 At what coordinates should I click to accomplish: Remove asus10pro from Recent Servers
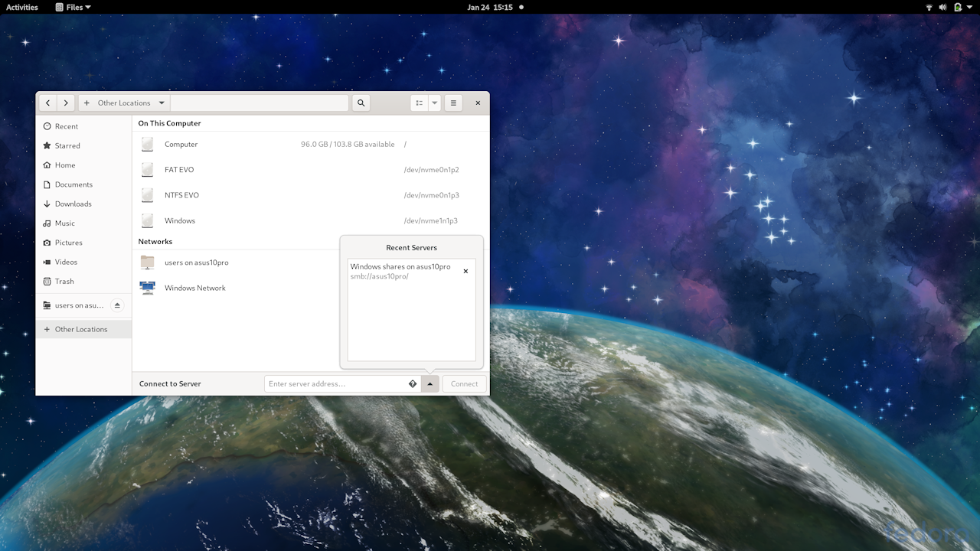465,271
